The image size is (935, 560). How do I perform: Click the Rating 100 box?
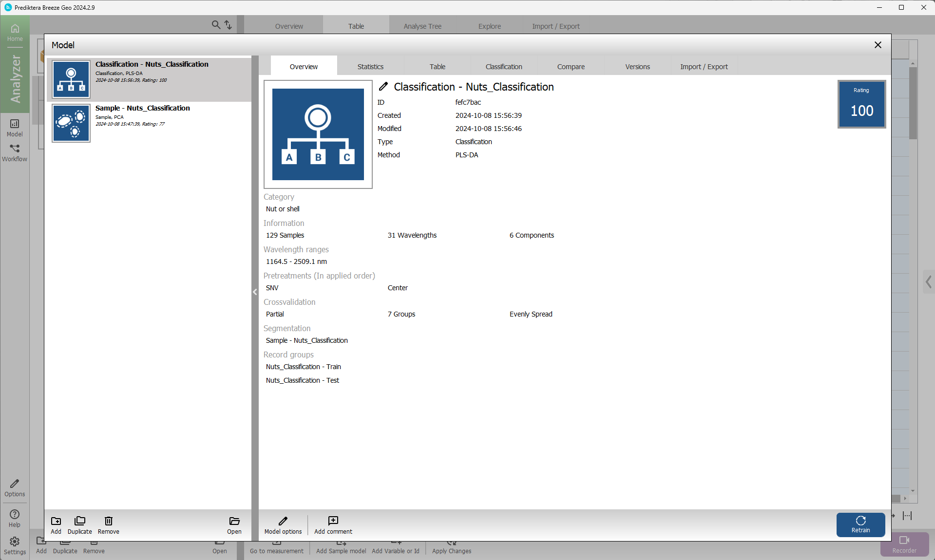pyautogui.click(x=861, y=104)
